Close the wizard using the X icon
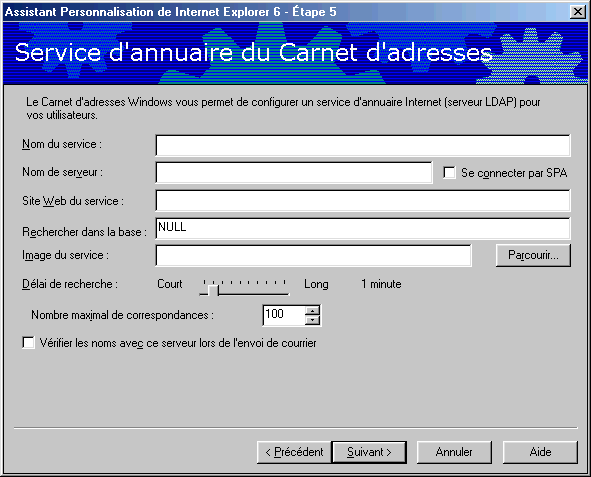The image size is (591, 477). (x=577, y=12)
